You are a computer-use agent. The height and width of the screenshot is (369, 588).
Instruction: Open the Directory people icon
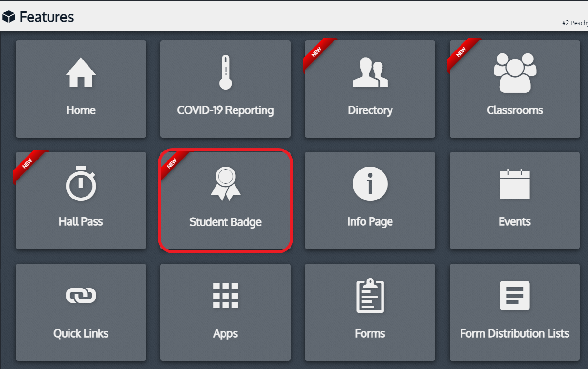(x=370, y=72)
